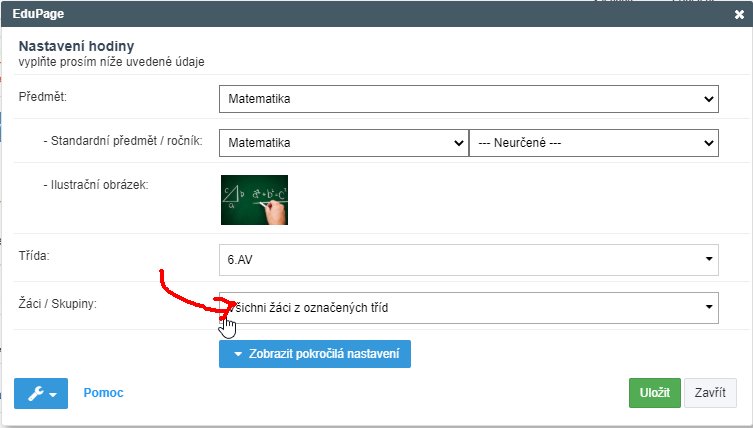This screenshot has width=753, height=428.
Task: Click the Žáci / Skupiny: label
Action: click(x=58, y=303)
